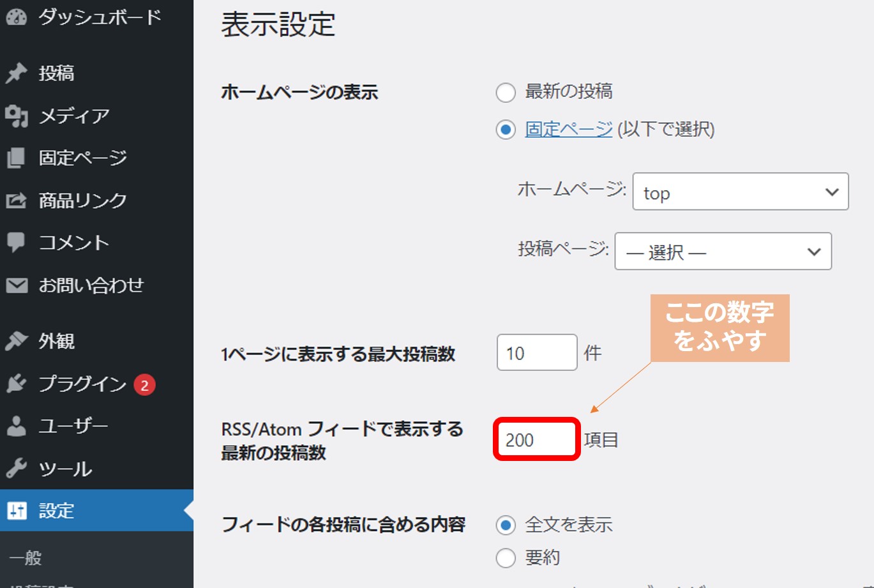This screenshot has height=588, width=874.
Task: Open the 外観 menu
Action: pos(56,341)
